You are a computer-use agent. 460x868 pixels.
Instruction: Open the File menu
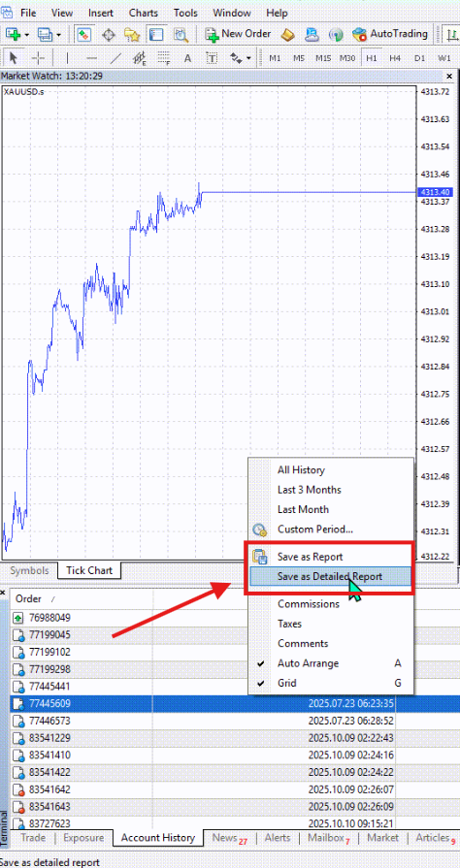pos(28,13)
